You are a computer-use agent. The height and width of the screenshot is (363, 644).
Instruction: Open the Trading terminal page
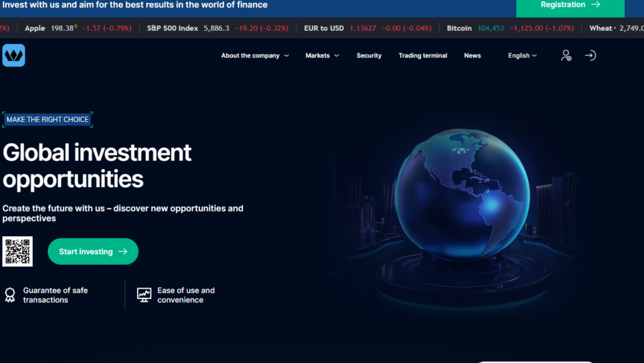coord(423,55)
